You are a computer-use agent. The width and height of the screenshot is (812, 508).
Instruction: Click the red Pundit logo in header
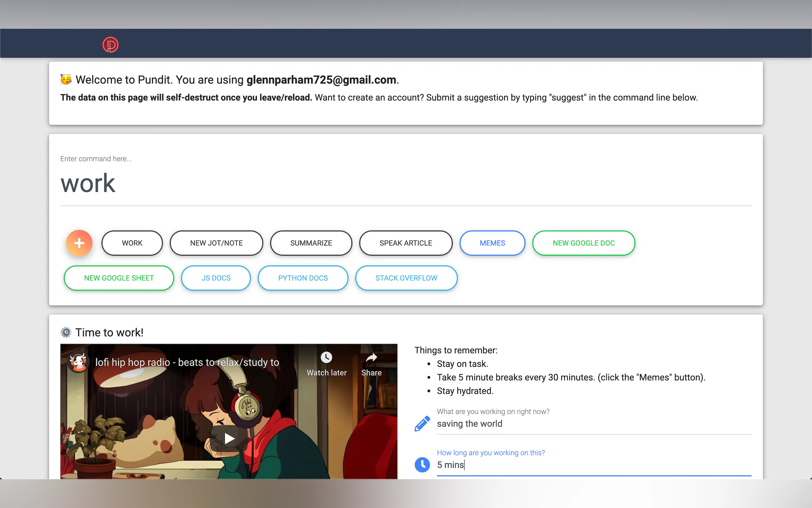[x=110, y=45]
